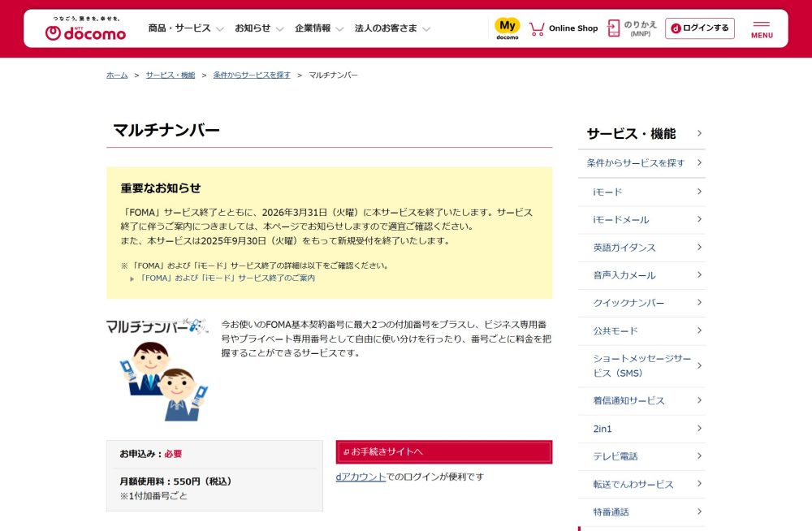Open My docomo icon
This screenshot has width=812, height=531.
[x=508, y=28]
